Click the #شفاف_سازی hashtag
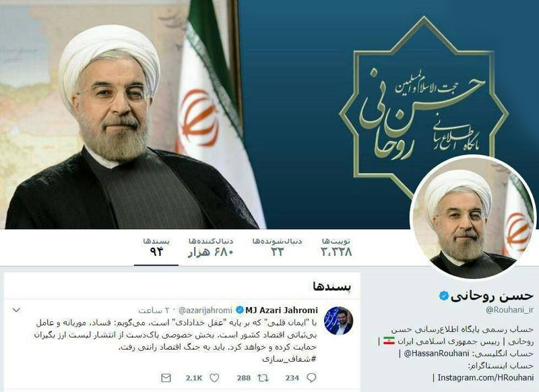The width and height of the screenshot is (539, 392). click(x=289, y=359)
